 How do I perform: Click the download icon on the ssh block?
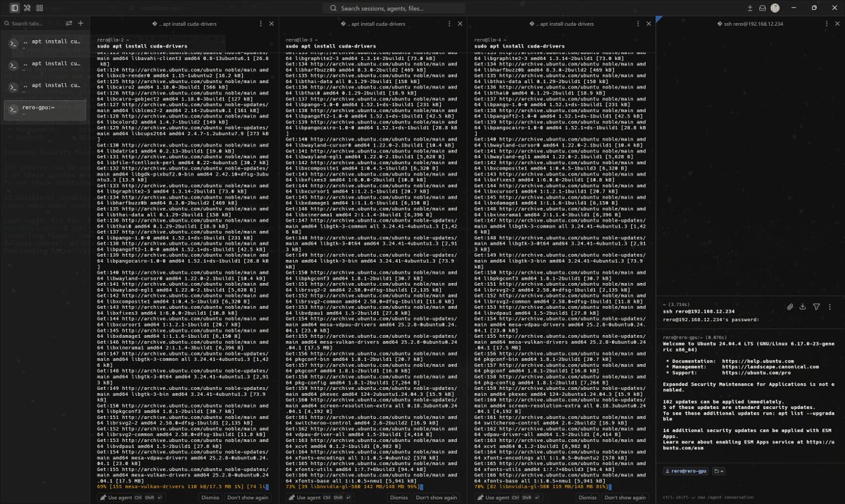coord(803,306)
